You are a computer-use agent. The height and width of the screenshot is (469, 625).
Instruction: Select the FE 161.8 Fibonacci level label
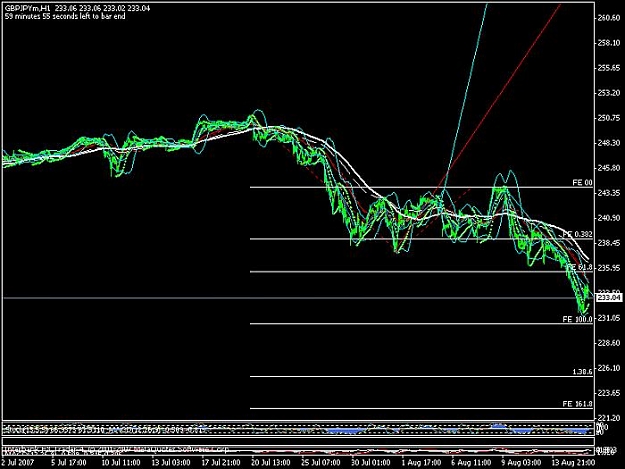[x=578, y=404]
